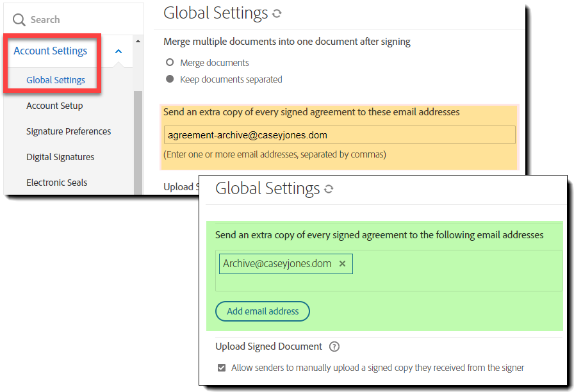
Task: Click refresh icon beside Global Settings in back panel
Action: pos(277,13)
